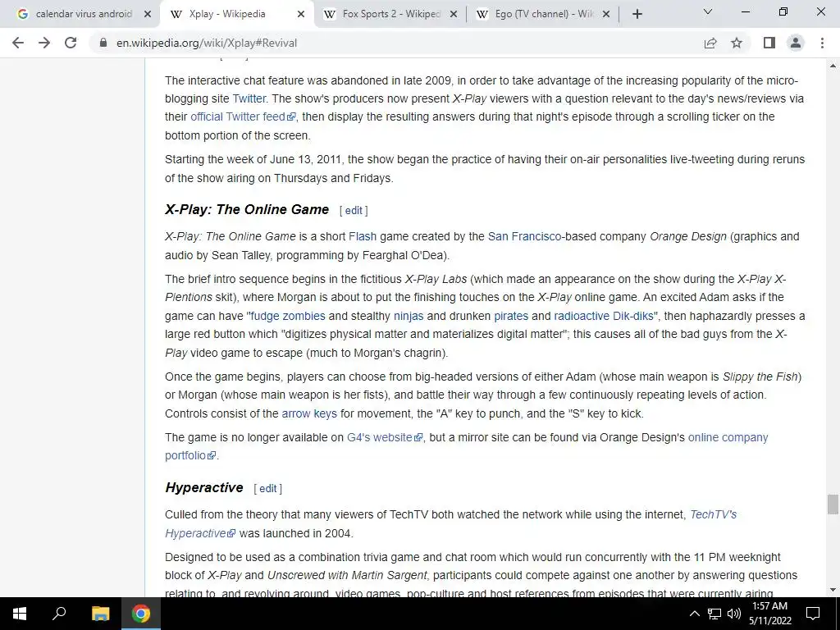Select the Xplay - Wikipedia tab
The width and height of the screenshot is (840, 630).
[x=235, y=15]
